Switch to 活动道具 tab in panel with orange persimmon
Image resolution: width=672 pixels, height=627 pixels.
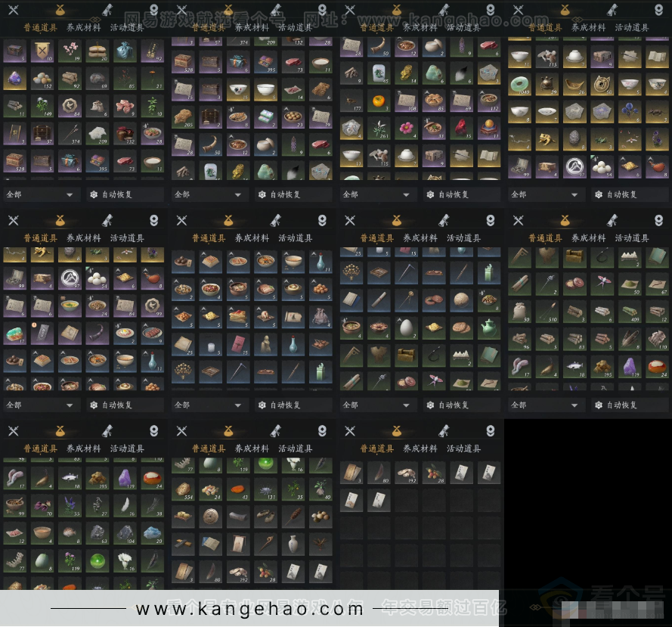[x=463, y=27]
